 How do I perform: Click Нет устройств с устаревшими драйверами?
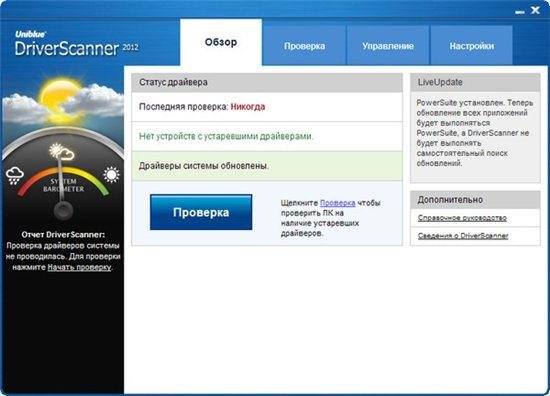[226, 136]
